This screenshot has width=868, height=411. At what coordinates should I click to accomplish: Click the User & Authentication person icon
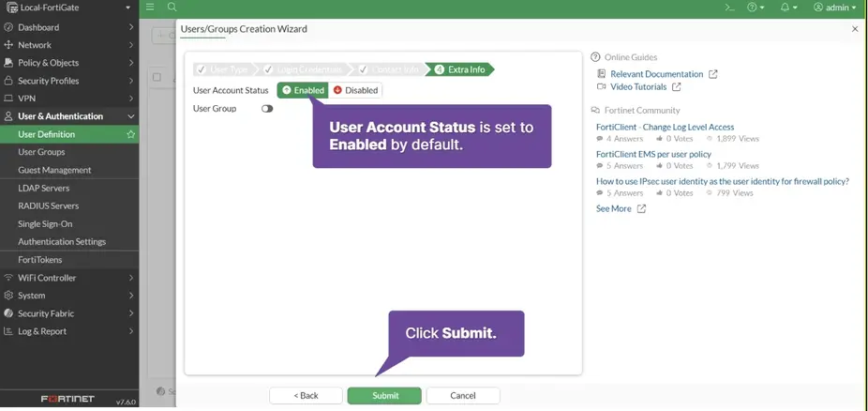click(8, 116)
